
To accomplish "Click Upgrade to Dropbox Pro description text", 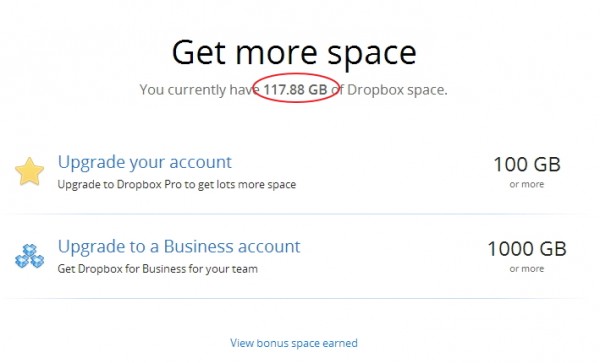I will [177, 184].
